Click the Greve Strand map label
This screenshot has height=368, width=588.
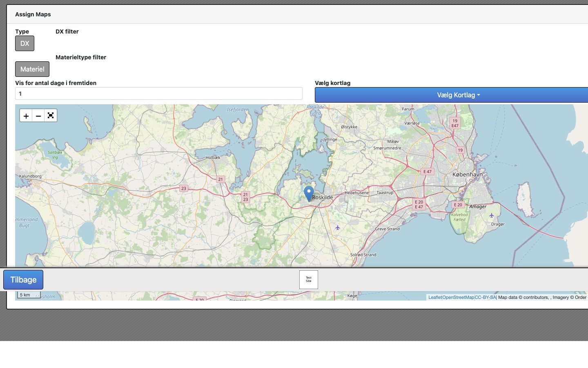click(387, 229)
